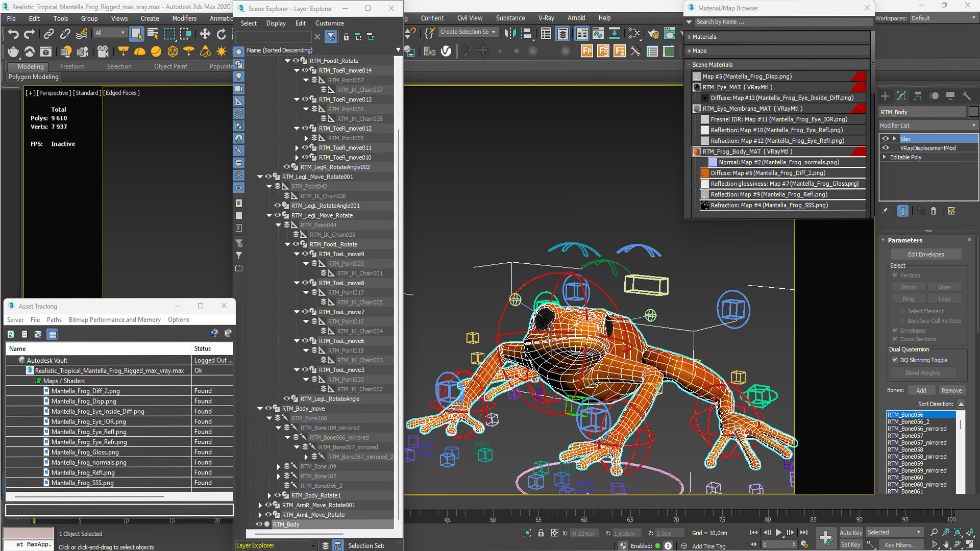Open the Workspaces Default dropdown
This screenshot has height=551, width=980.
point(943,18)
